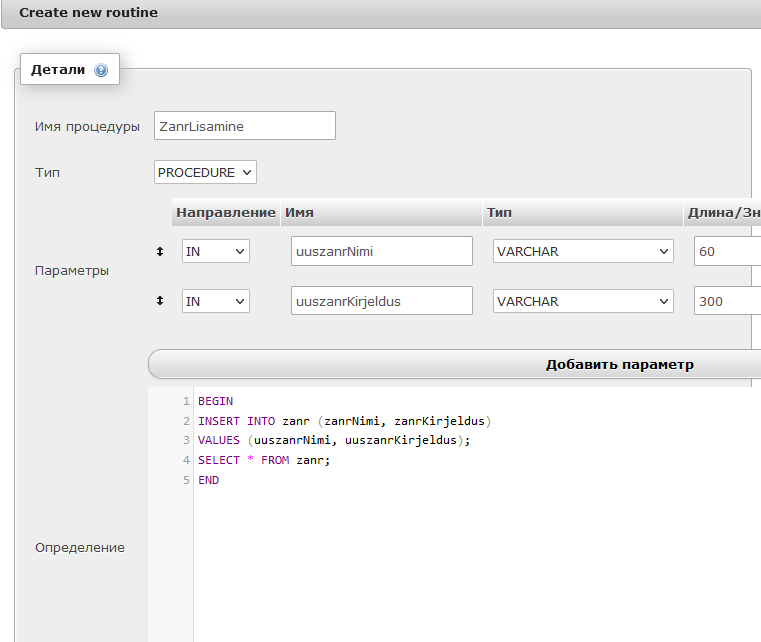Click the help icon beside Детали
This screenshot has width=761, height=642.
pos(100,70)
